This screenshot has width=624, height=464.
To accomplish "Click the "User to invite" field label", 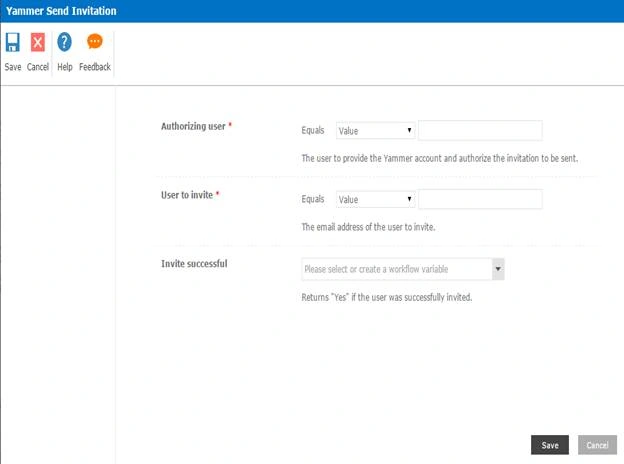I will coord(187,195).
